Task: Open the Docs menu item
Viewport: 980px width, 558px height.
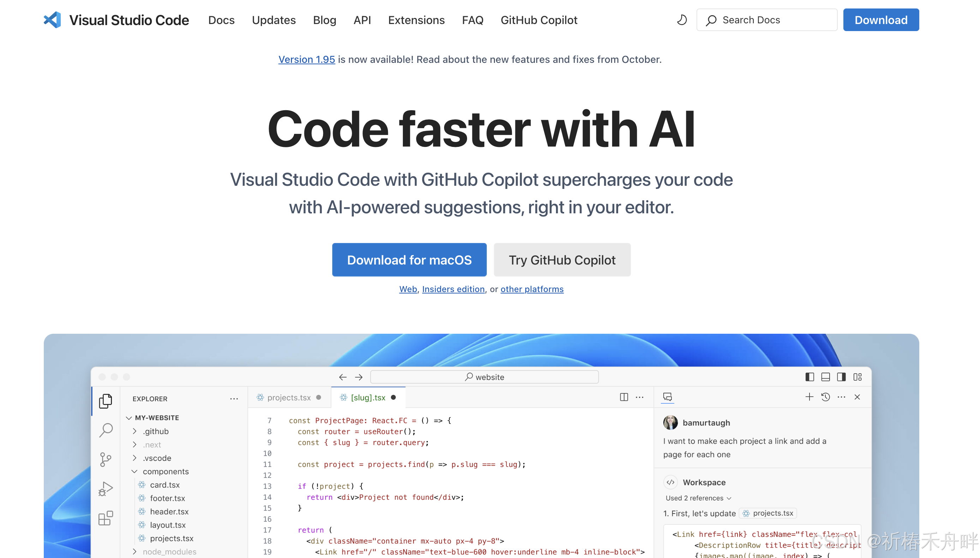Action: [x=221, y=20]
